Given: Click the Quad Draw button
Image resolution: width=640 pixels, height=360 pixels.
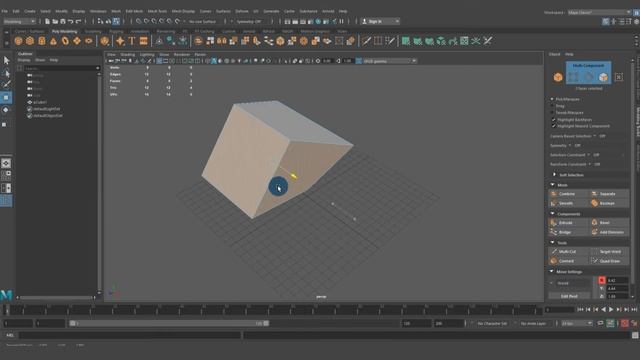Looking at the screenshot, I should point(609,261).
